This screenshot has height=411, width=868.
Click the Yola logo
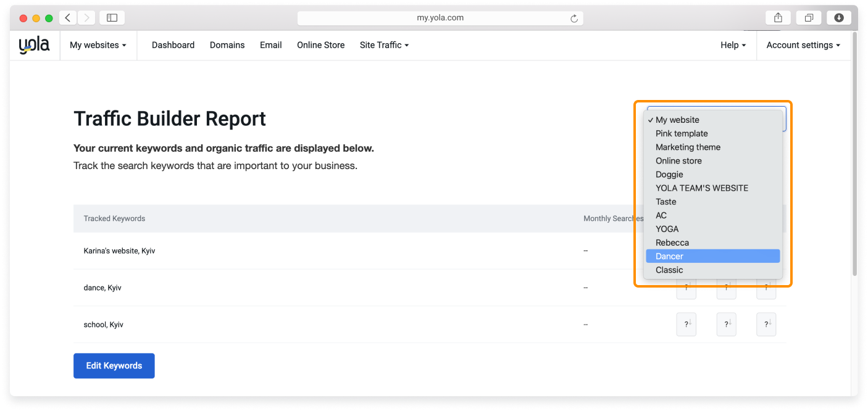[x=34, y=45]
